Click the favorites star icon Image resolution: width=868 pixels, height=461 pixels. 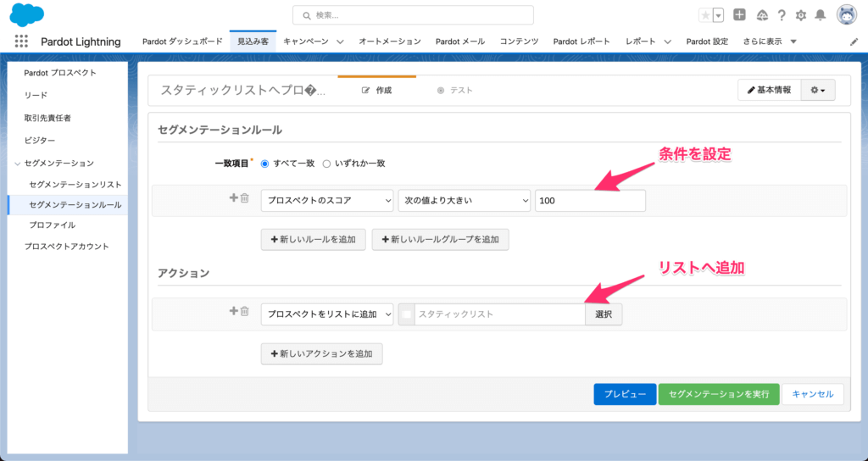tap(705, 15)
